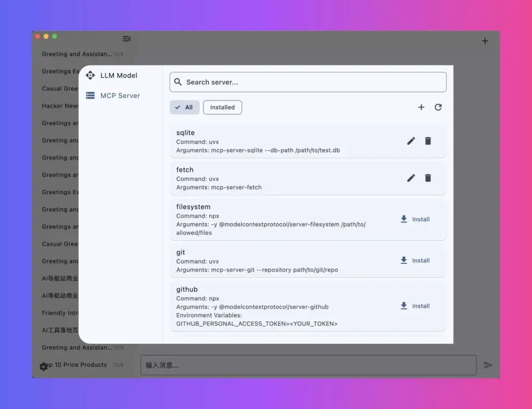Click the git server name
This screenshot has height=409, width=532.
180,252
